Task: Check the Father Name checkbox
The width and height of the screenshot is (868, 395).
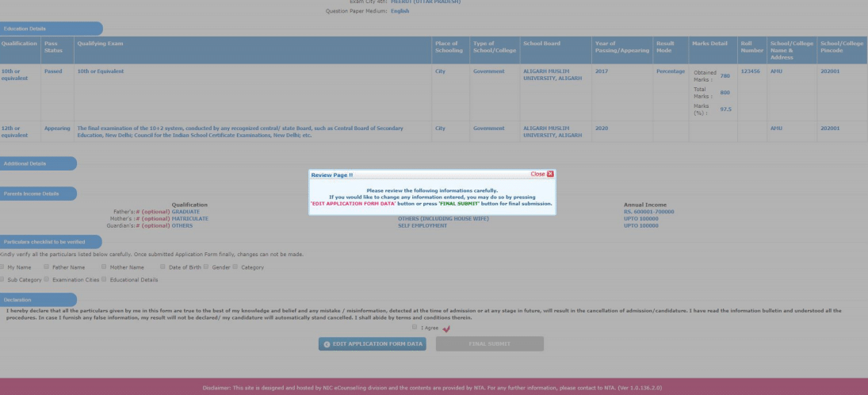Action: 47,267
